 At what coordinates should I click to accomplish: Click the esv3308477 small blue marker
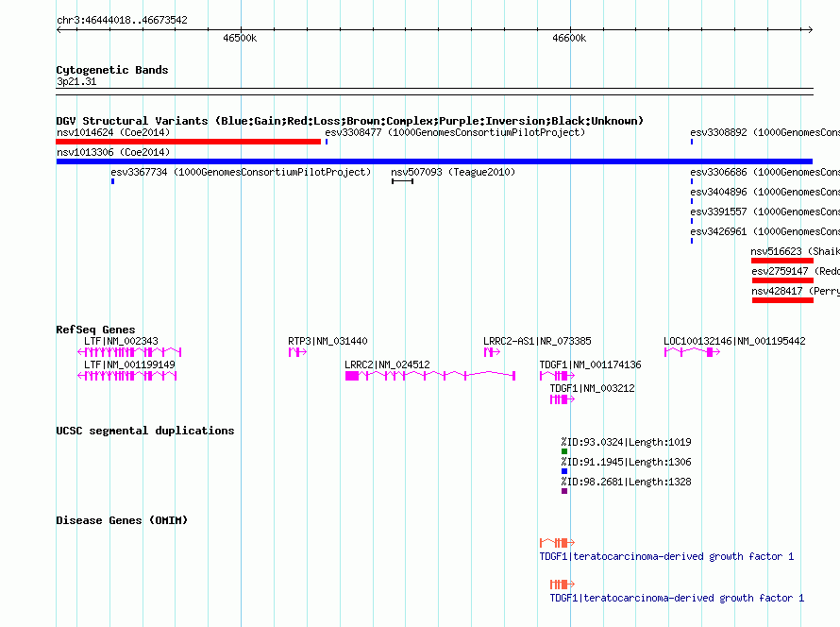tap(327, 142)
